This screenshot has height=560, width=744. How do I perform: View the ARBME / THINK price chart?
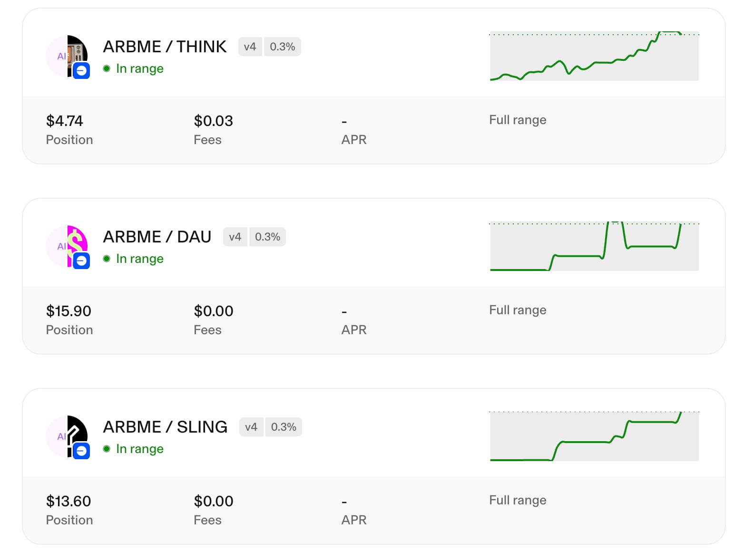point(594,56)
